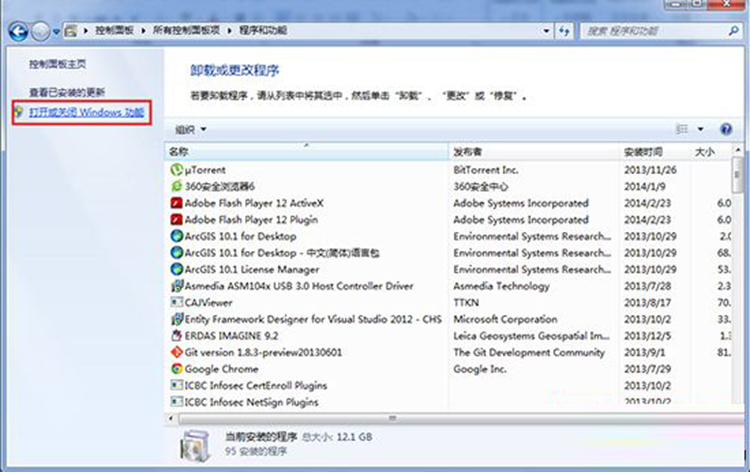Click the magnifier search icon
The height and width of the screenshot is (475, 750).
click(733, 32)
